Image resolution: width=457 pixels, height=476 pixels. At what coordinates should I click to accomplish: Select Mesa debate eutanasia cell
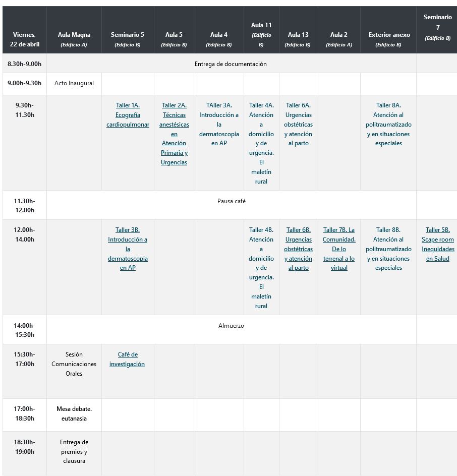pyautogui.click(x=74, y=413)
